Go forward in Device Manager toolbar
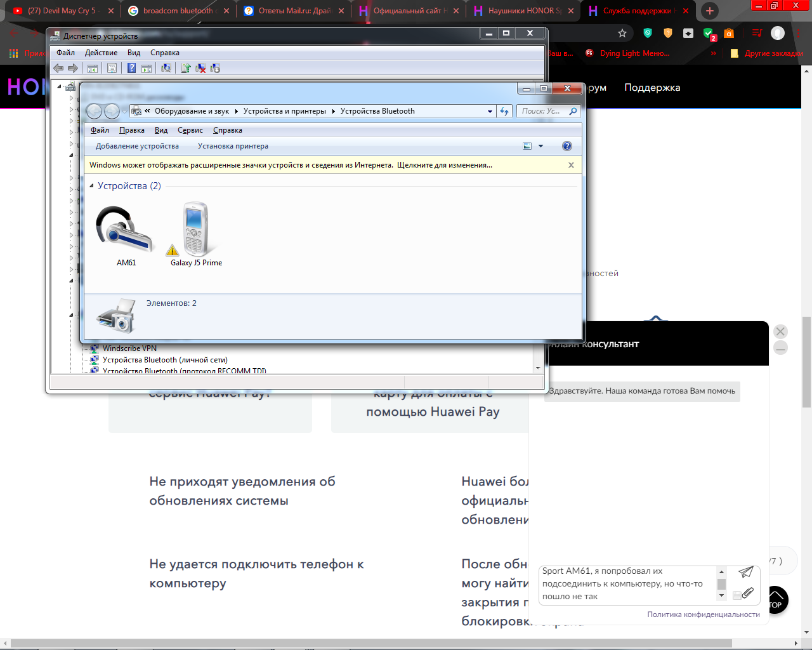 click(72, 68)
